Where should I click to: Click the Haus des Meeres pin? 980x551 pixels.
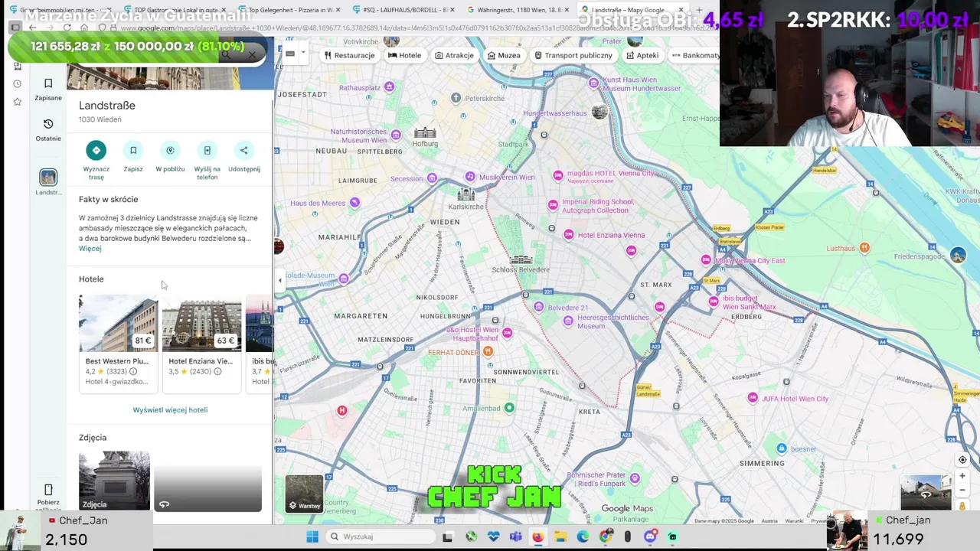(354, 203)
